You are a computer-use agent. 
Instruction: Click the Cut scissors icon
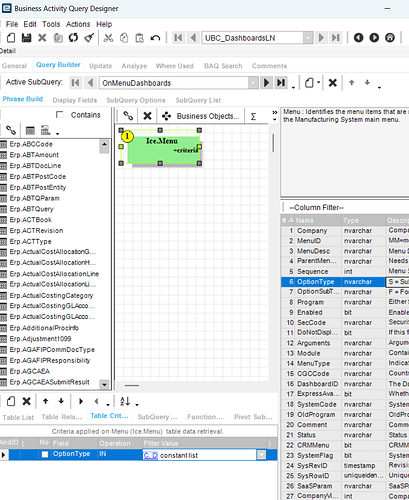108,38
